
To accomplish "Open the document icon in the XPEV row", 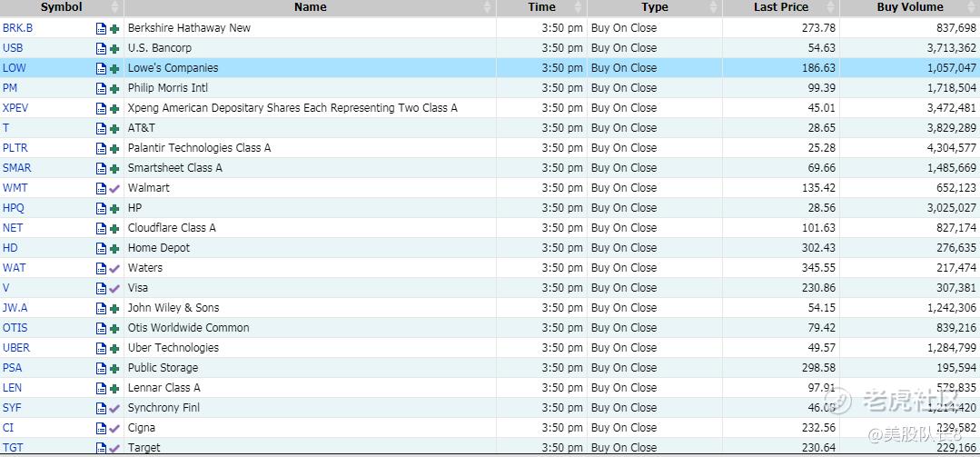I will (x=101, y=108).
